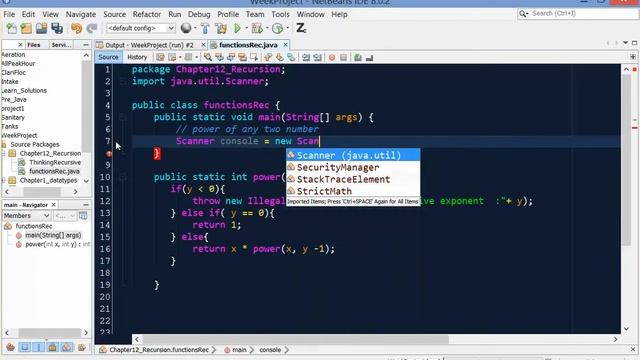Toggle Show Static Members filter in Navigator
Screen dimensions: 640x360
click(38, 347)
